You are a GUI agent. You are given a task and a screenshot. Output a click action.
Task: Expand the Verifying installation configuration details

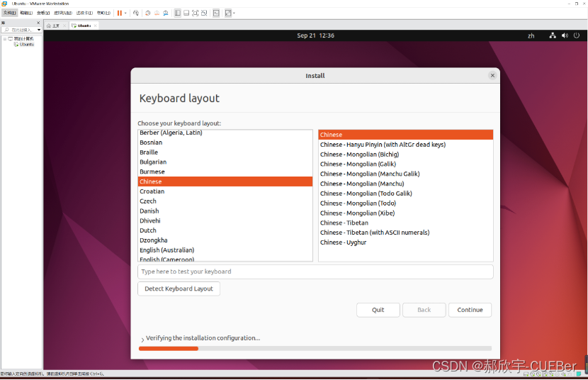[x=142, y=340]
